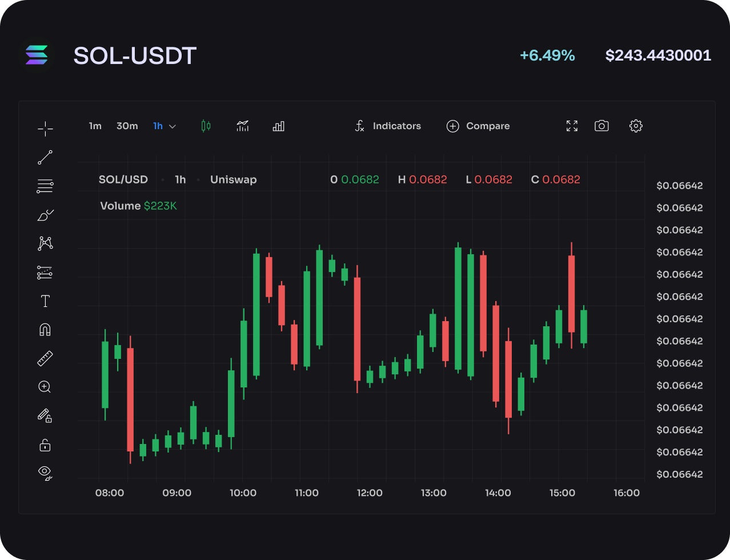This screenshot has width=730, height=560.
Task: Click the 12:00 time axis label
Action: pyautogui.click(x=370, y=493)
